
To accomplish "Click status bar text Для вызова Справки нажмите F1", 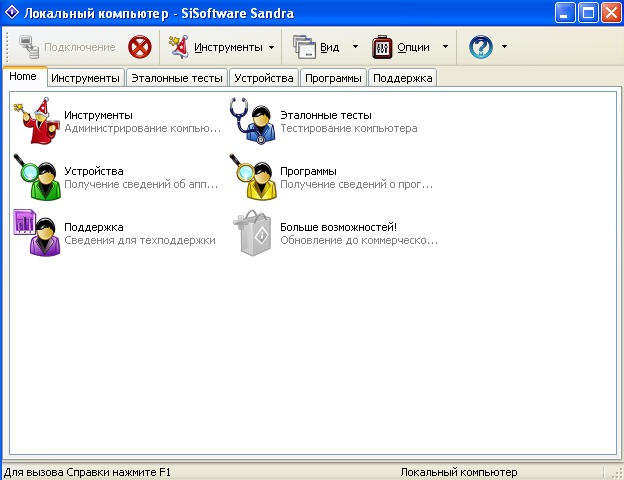I will [87, 472].
